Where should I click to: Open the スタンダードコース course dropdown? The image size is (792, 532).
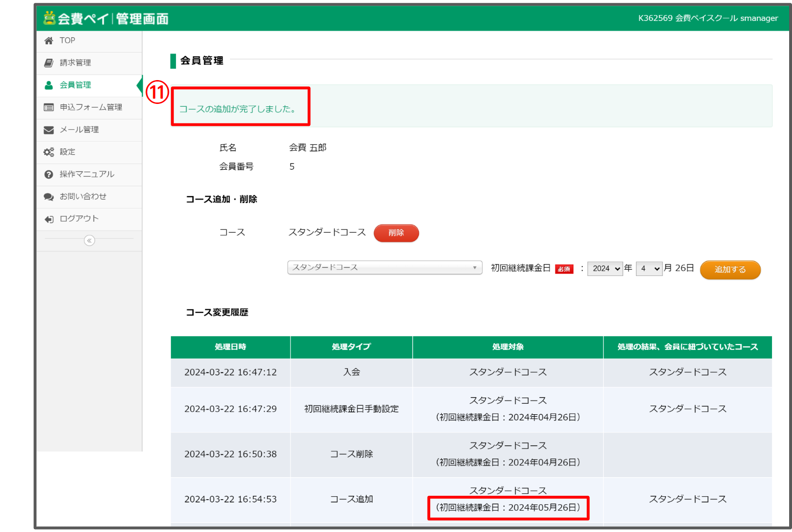pos(385,267)
